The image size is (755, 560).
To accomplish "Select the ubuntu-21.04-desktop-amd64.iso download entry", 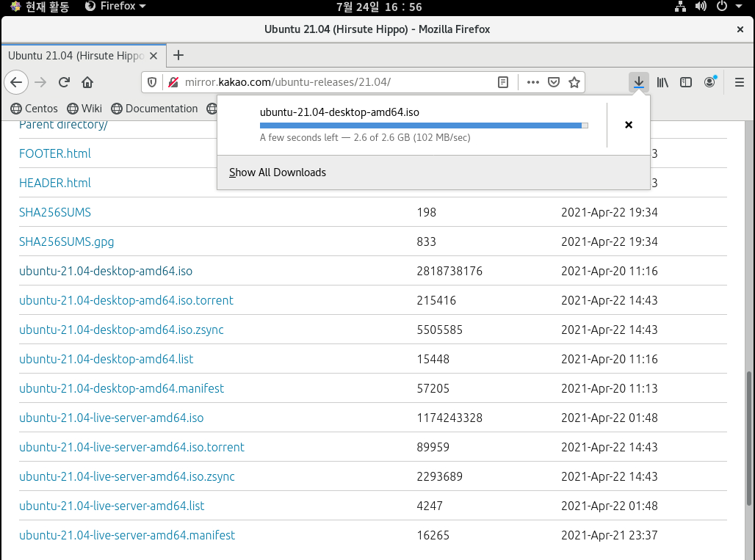I will 412,125.
